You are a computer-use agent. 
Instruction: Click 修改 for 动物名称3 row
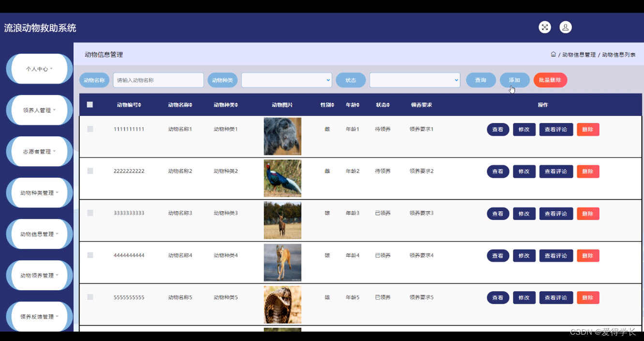[x=524, y=214]
